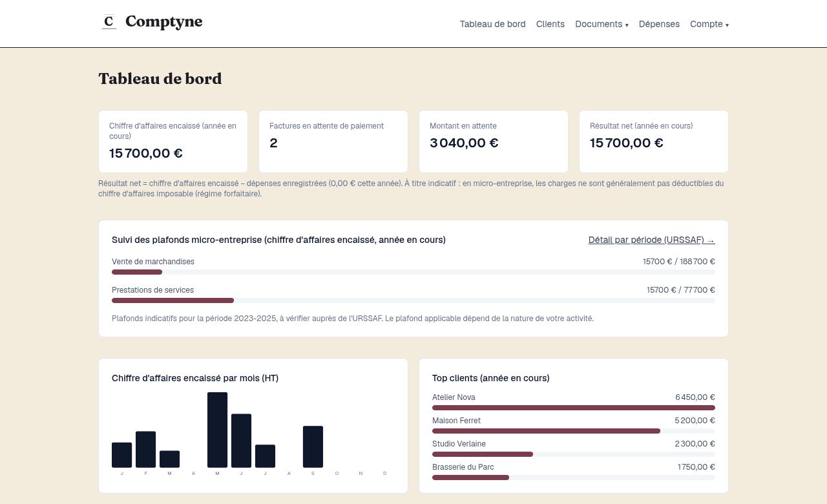The height and width of the screenshot is (504, 827).
Task: Click the 15700 € / 188700 € value
Action: pyautogui.click(x=679, y=262)
